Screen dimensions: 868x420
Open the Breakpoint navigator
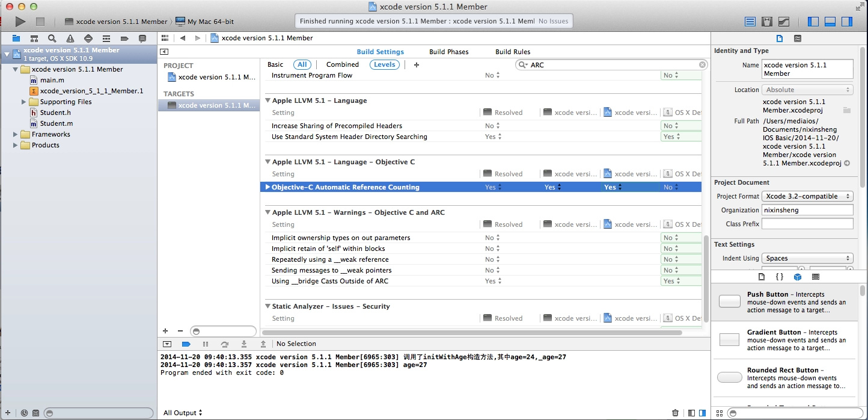[124, 39]
